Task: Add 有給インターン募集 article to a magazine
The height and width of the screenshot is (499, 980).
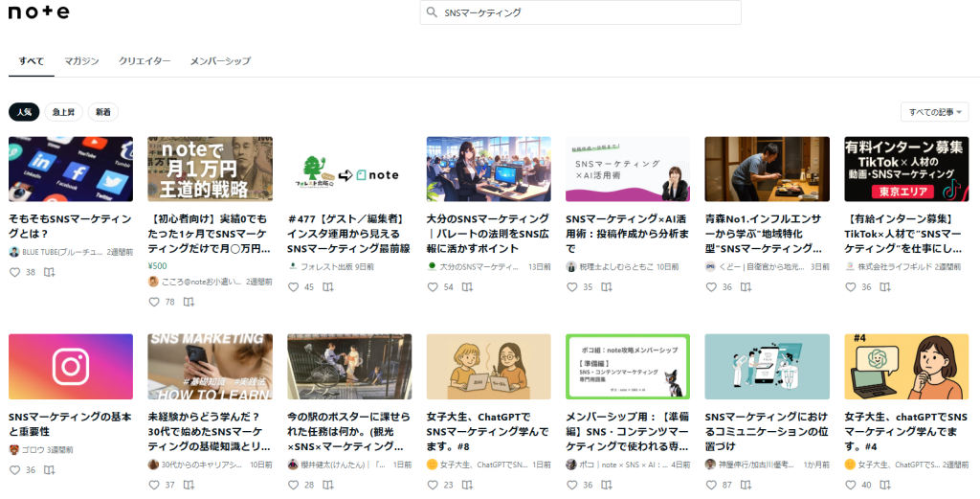Action: pyautogui.click(x=885, y=287)
